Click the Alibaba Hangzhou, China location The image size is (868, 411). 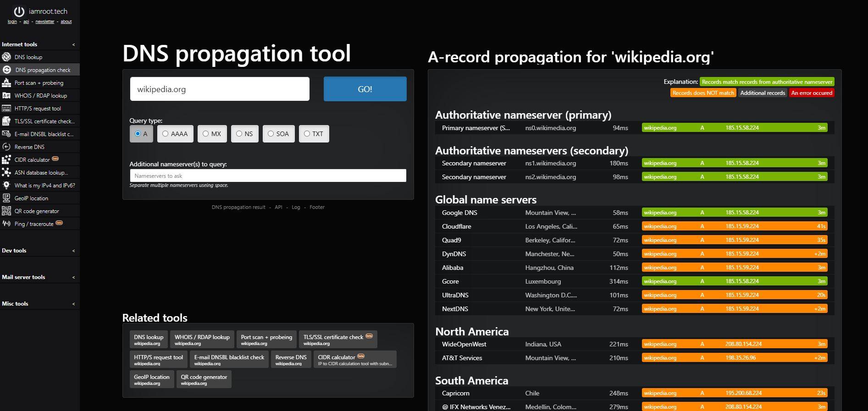point(549,268)
